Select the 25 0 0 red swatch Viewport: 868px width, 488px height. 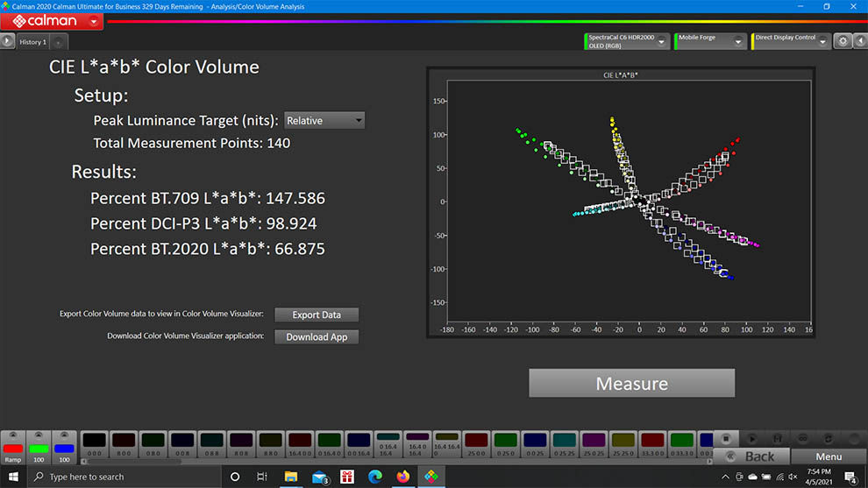point(476,444)
